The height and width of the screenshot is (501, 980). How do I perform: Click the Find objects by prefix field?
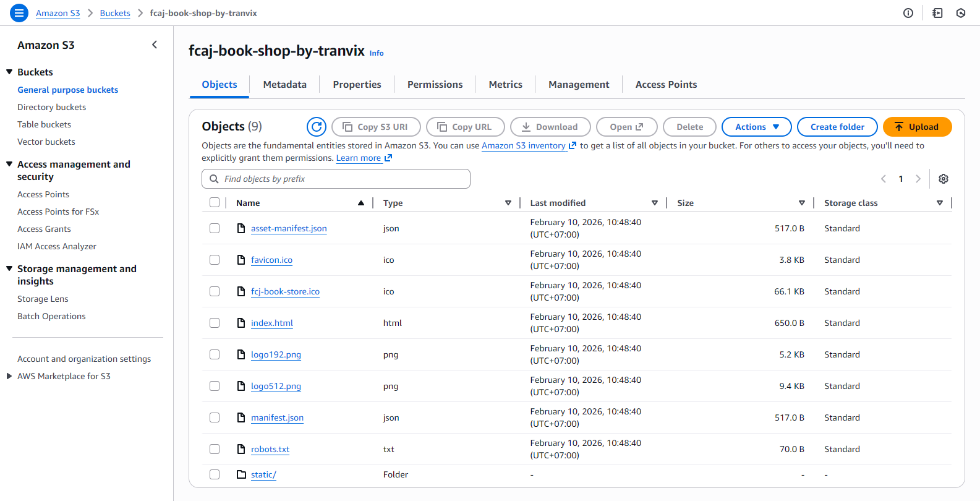pyautogui.click(x=336, y=179)
